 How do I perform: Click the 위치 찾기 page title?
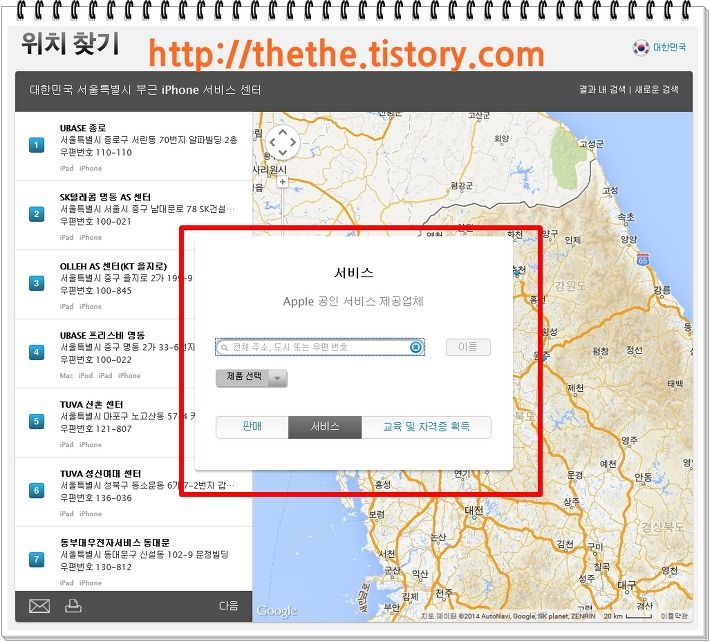click(x=70, y=44)
